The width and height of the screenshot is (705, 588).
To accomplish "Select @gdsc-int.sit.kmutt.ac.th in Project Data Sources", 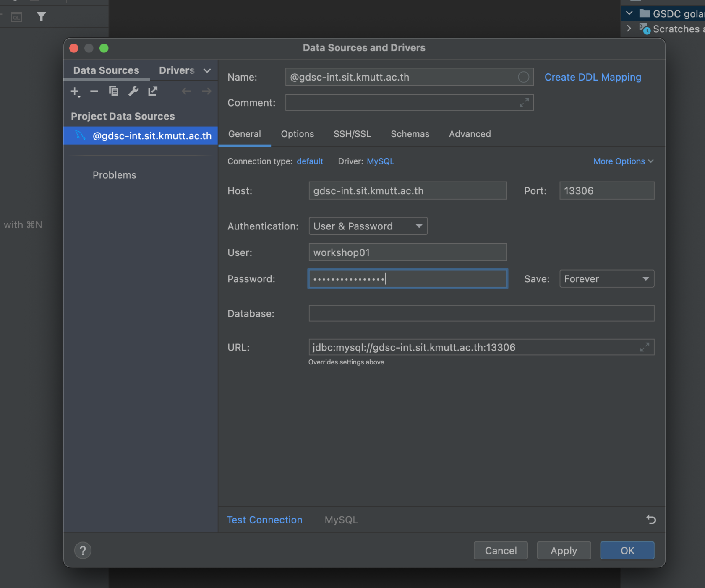I will (x=141, y=135).
